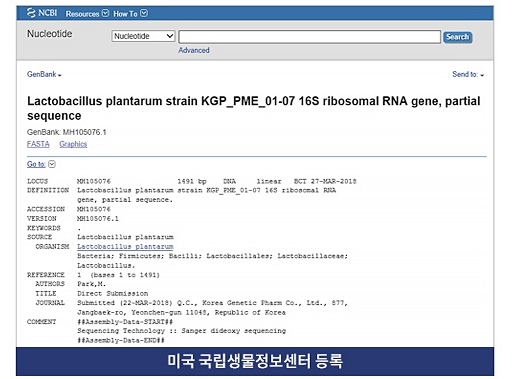Click the Korean caption banner at bottom

click(x=255, y=361)
